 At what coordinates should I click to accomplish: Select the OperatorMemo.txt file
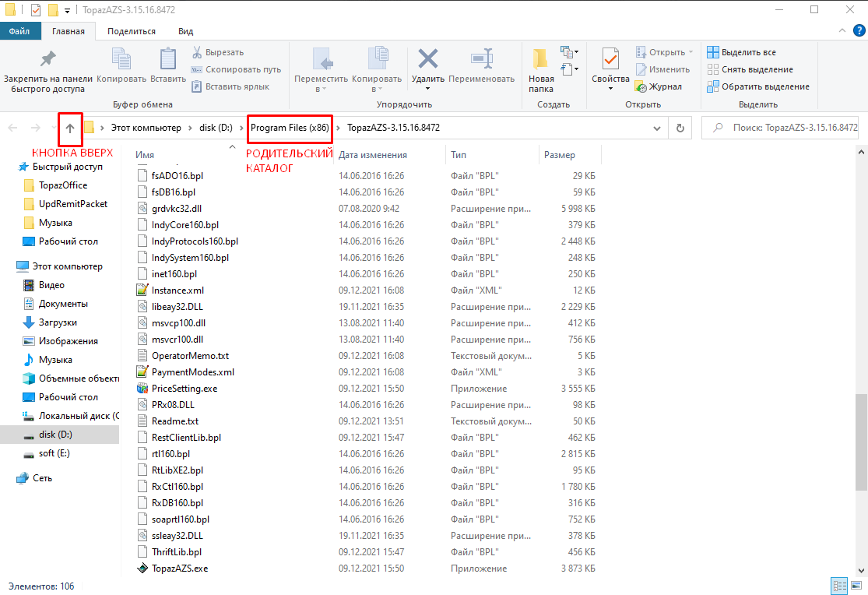point(190,356)
